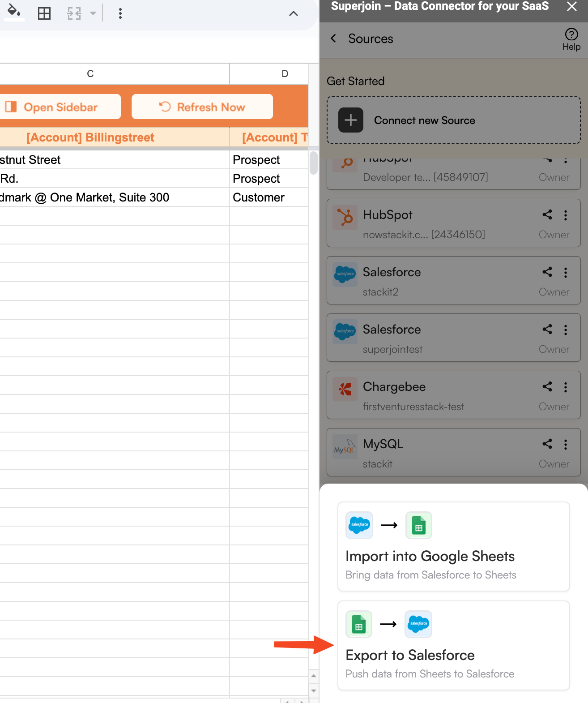Open the borders tool in toolbar
This screenshot has height=703, width=588.
pyautogui.click(x=44, y=13)
